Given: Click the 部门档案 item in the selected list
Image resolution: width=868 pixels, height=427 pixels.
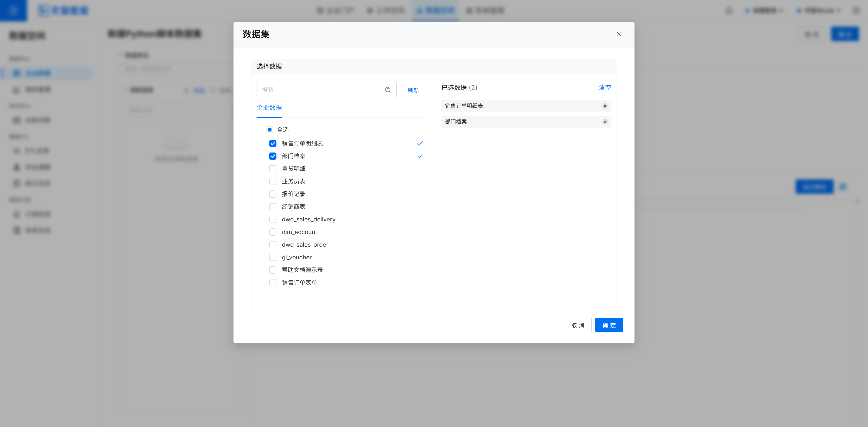Looking at the screenshot, I should 526,122.
